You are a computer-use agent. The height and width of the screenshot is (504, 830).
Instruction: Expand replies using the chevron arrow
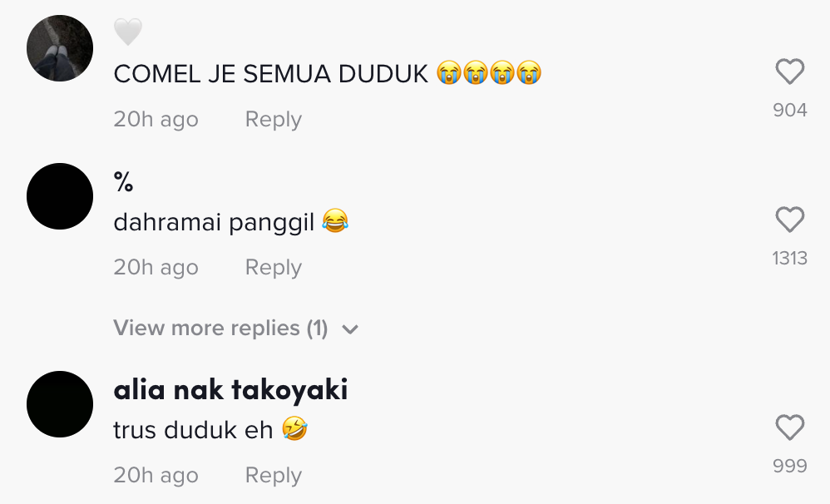pos(350,329)
